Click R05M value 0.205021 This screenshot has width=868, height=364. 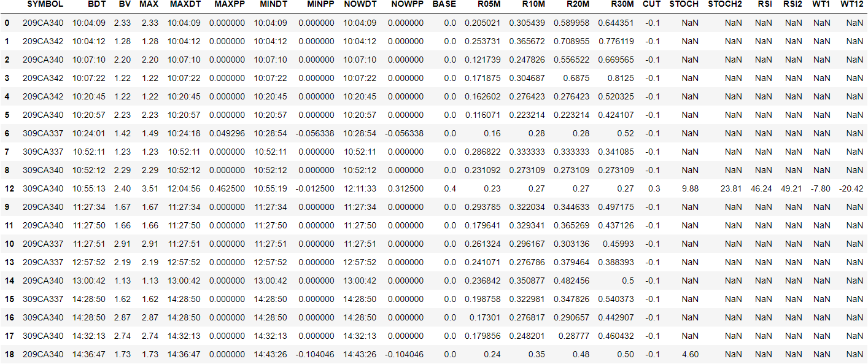click(x=482, y=23)
